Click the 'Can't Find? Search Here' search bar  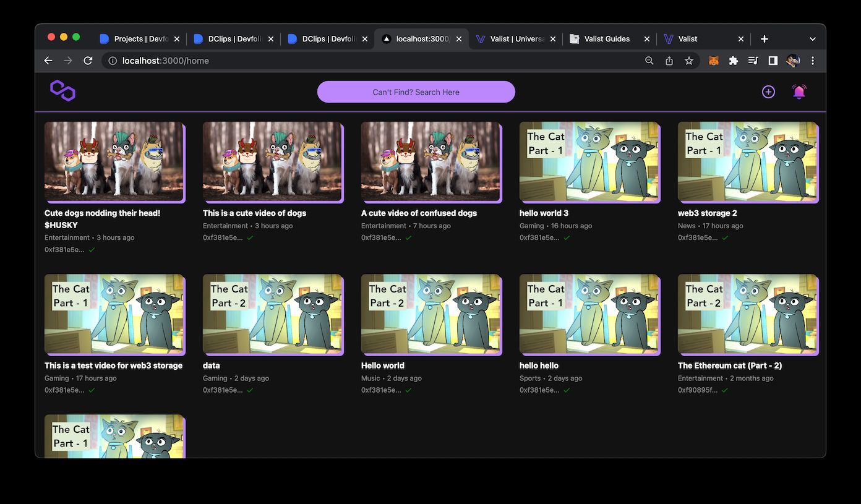[416, 92]
